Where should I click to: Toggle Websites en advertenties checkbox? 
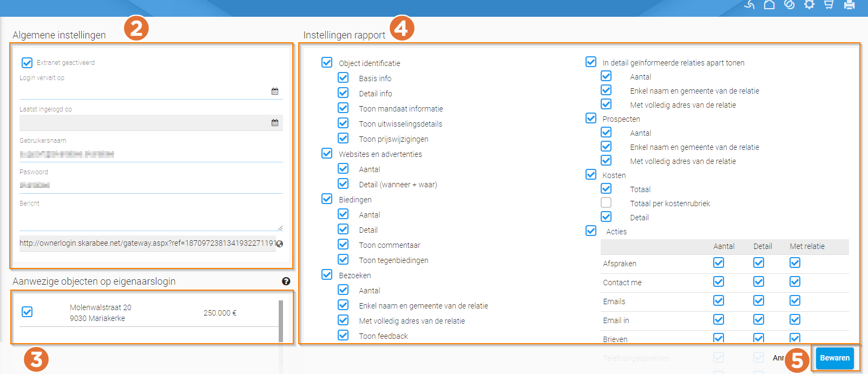(x=327, y=153)
